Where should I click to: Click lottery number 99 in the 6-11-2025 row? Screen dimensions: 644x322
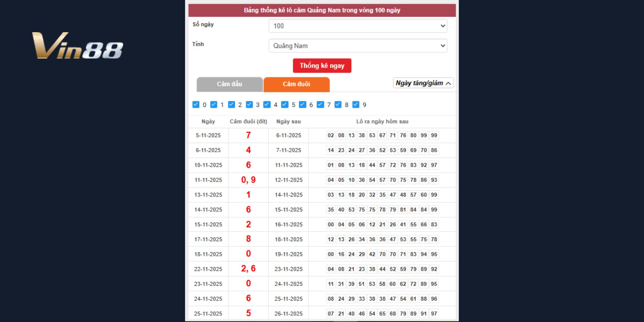click(x=424, y=135)
